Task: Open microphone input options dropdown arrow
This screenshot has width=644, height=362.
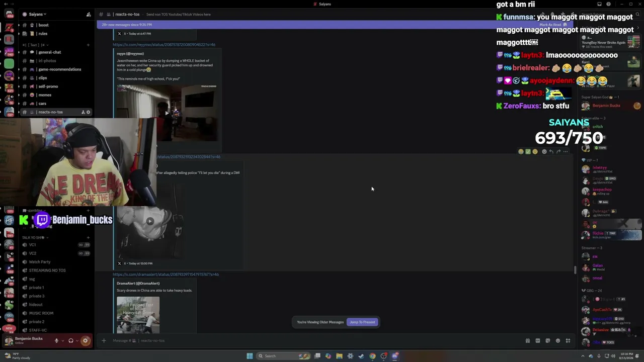Action: [x=62, y=341]
